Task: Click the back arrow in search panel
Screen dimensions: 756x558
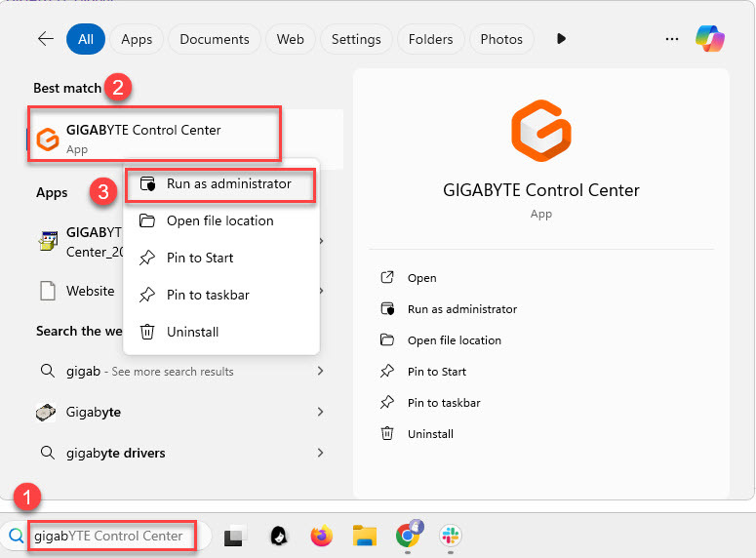Action: click(45, 39)
